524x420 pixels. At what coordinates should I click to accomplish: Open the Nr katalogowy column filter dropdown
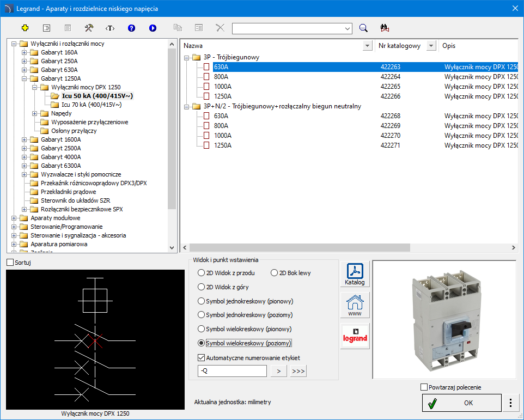tap(431, 46)
